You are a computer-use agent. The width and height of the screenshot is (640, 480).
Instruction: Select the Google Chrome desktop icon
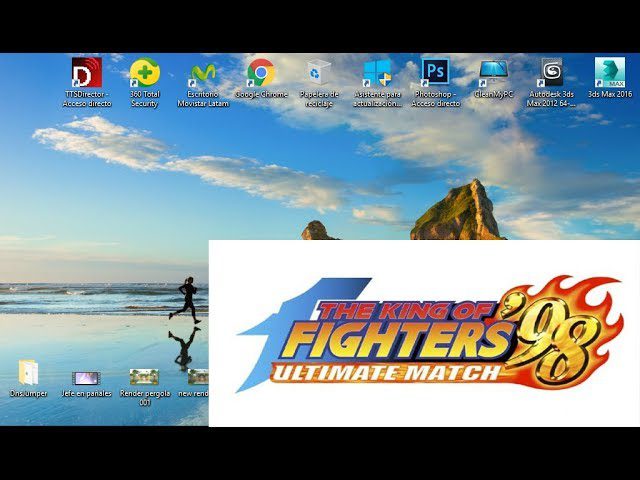pos(261,73)
